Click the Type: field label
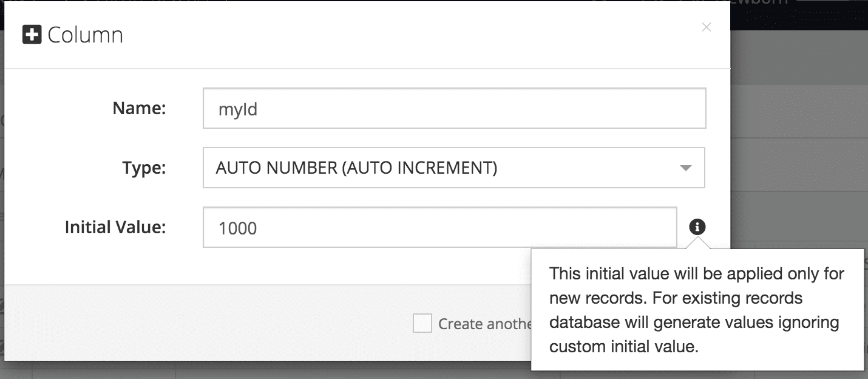Image resolution: width=868 pixels, height=379 pixels. tap(144, 168)
